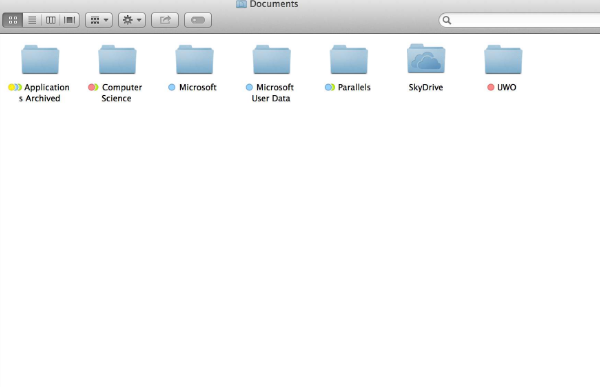
Task: Select the SkyDrive cloud folder icon
Action: 426,59
